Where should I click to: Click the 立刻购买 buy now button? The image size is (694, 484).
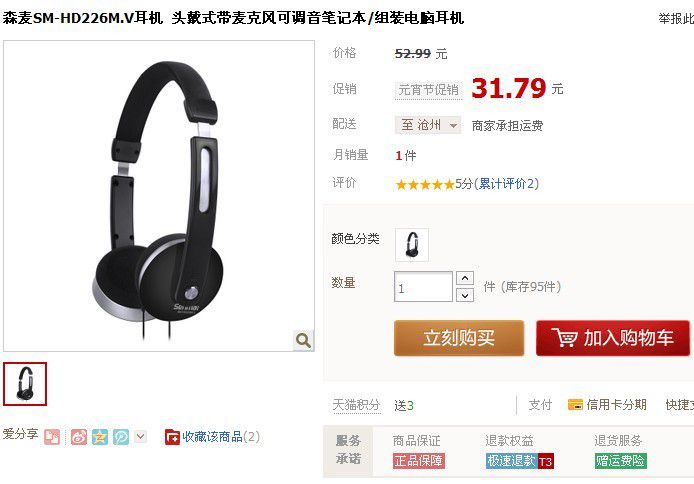click(459, 338)
